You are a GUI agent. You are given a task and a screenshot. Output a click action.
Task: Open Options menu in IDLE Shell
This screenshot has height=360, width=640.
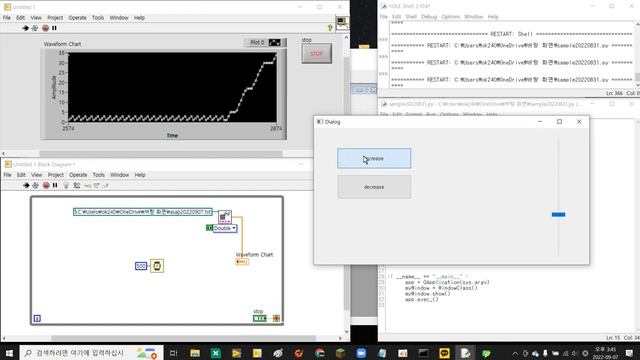[451, 17]
